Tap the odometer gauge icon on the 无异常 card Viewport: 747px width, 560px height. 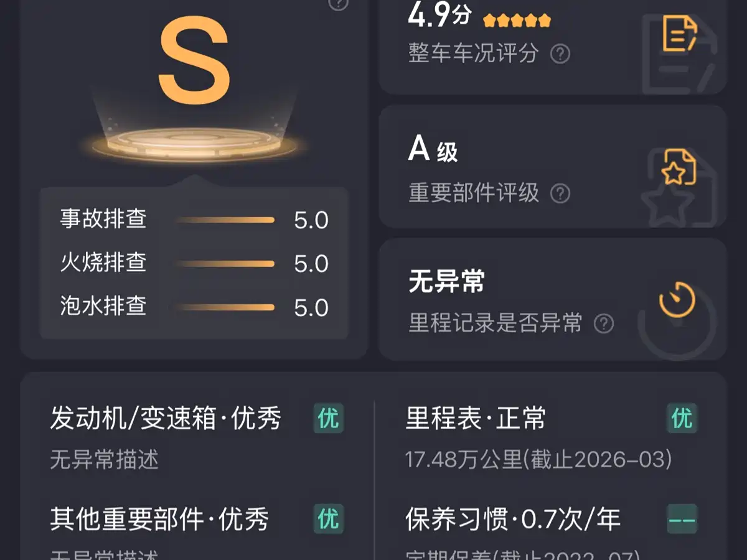pyautogui.click(x=677, y=301)
